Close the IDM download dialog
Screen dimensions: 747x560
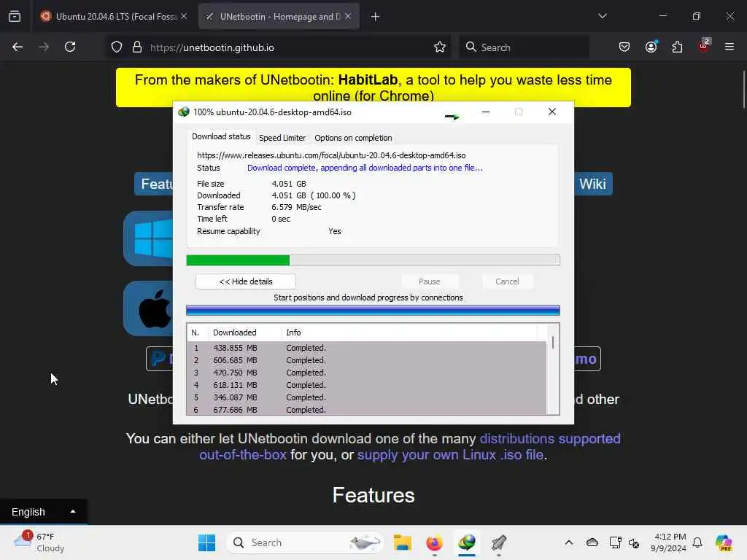552,112
